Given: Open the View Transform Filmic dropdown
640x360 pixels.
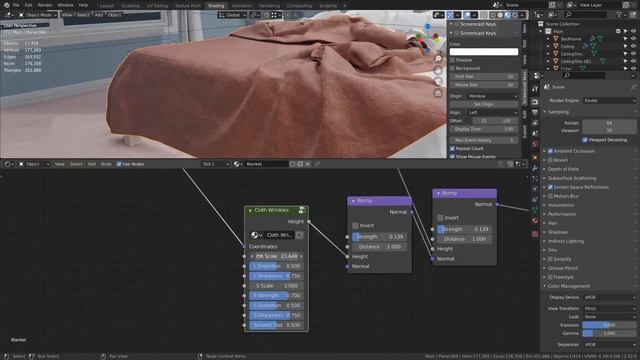Looking at the screenshot, I should pyautogui.click(x=609, y=309).
